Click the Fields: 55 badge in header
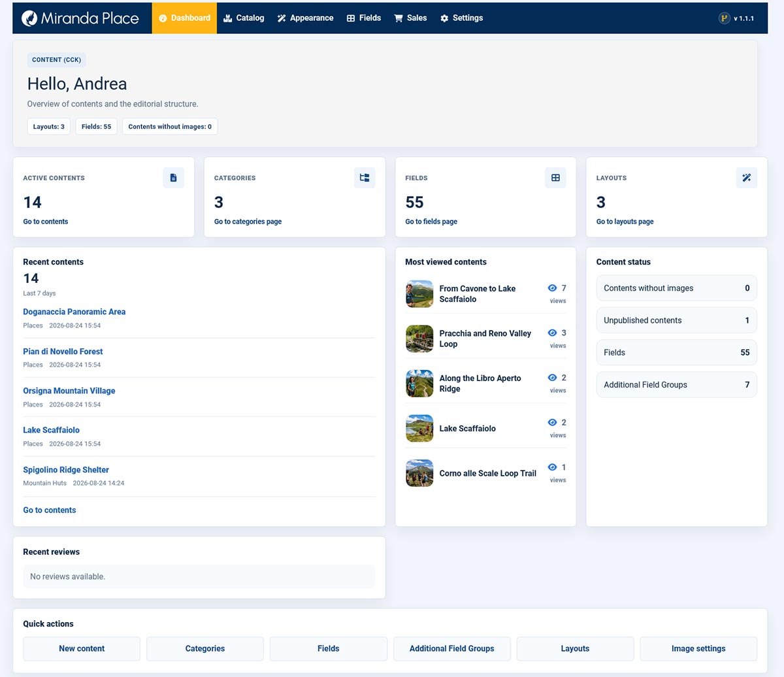Image resolution: width=784 pixels, height=677 pixels. (x=97, y=127)
